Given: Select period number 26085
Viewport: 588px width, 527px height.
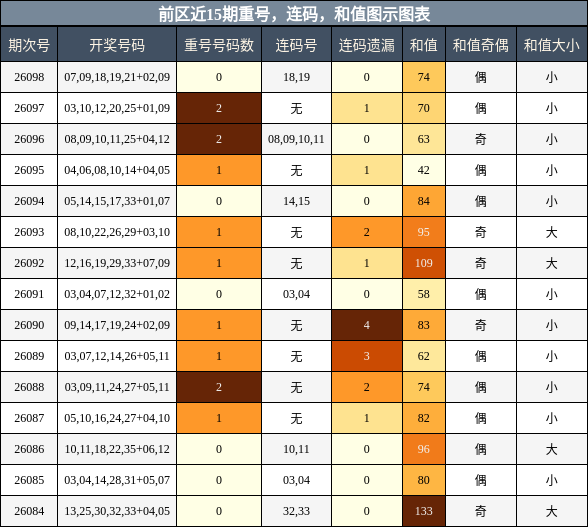Looking at the screenshot, I should tap(29, 480).
